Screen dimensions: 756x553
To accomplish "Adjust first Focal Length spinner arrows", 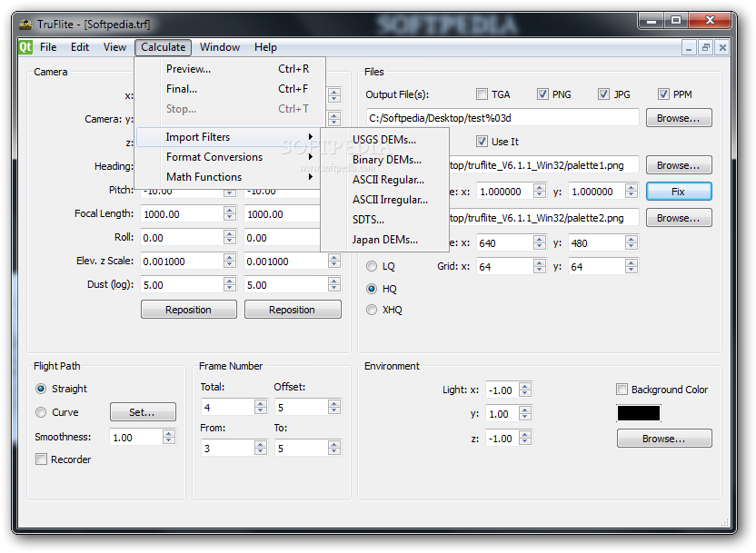I will (x=230, y=214).
